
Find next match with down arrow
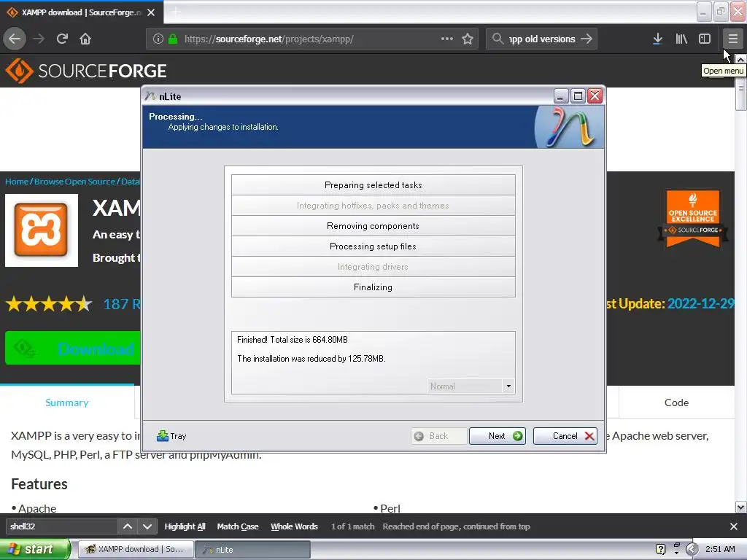coord(147,526)
